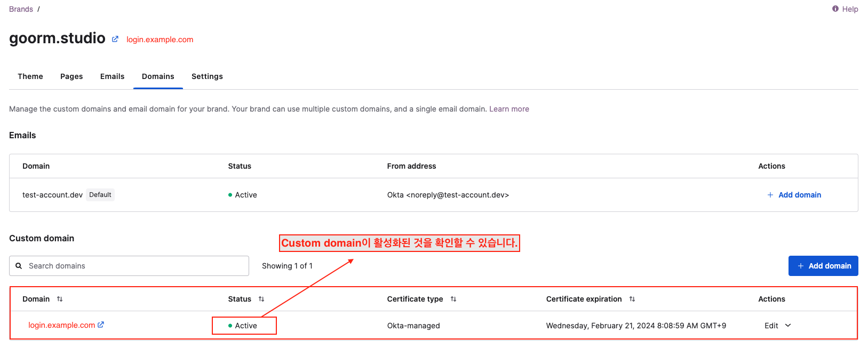Expand the Edit actions dropdown chevron
Viewport: 868px width, 355px height.
[788, 325]
